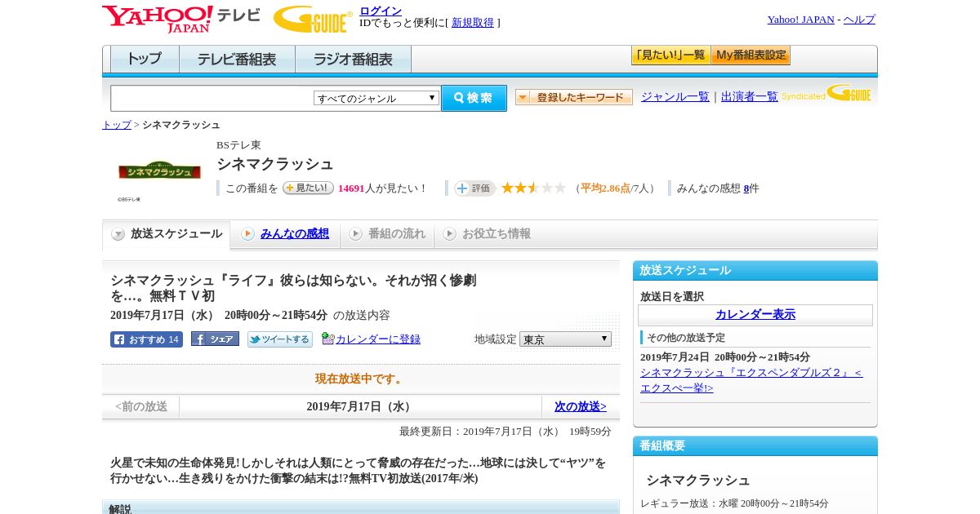This screenshot has height=514, width=980.
Task: Expand the 登録したキーワード dropdown button
Action: [x=574, y=97]
